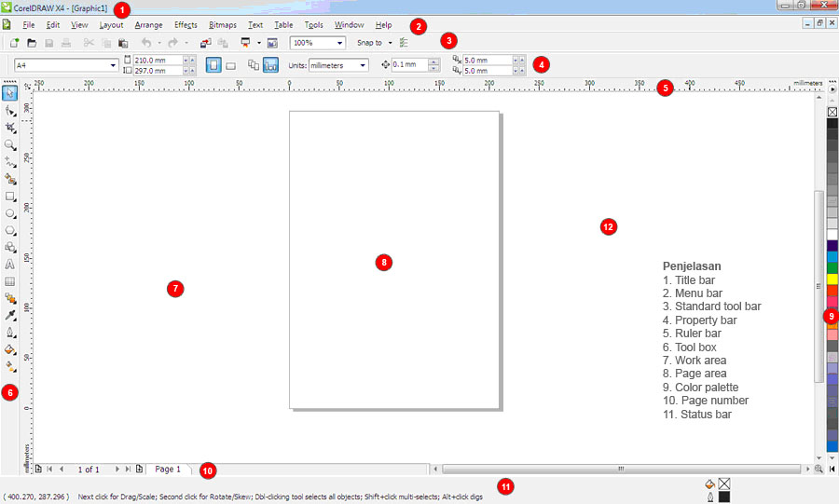Switch to the Page 1 tab
839x504 pixels.
tap(168, 469)
